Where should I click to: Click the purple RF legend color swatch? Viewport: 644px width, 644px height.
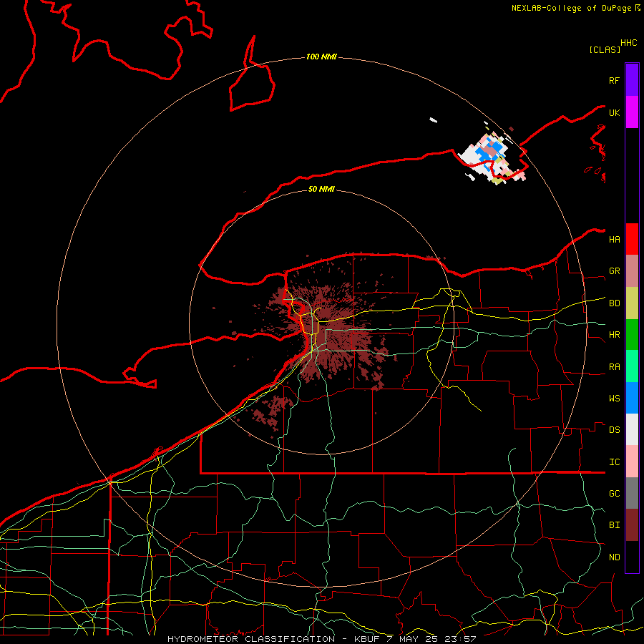click(632, 80)
